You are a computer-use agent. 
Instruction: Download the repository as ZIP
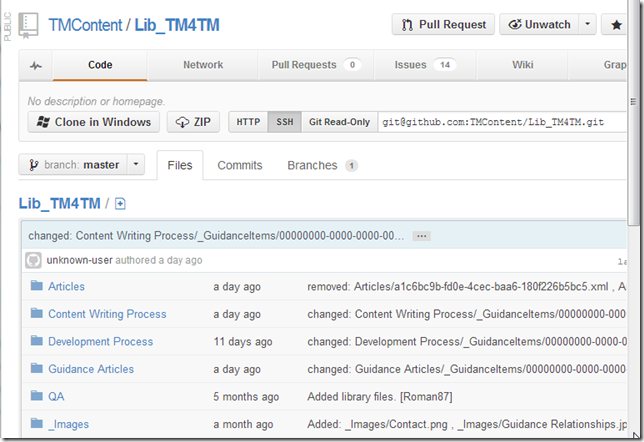(193, 122)
